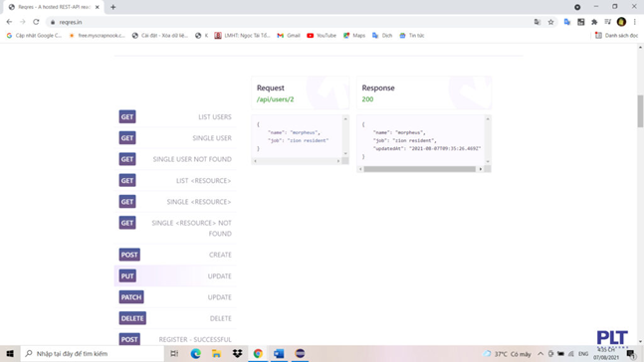Open the Gmail bookmark
This screenshot has width=644, height=362.
(x=289, y=35)
